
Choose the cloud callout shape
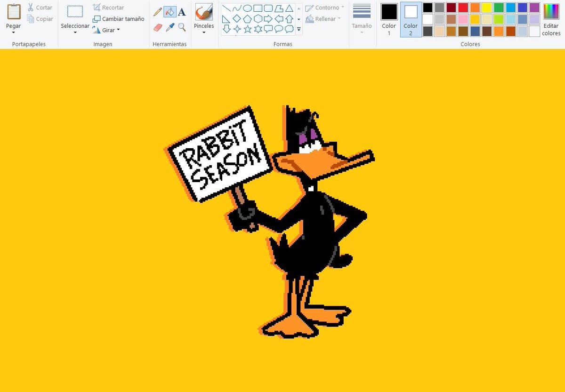click(x=289, y=29)
